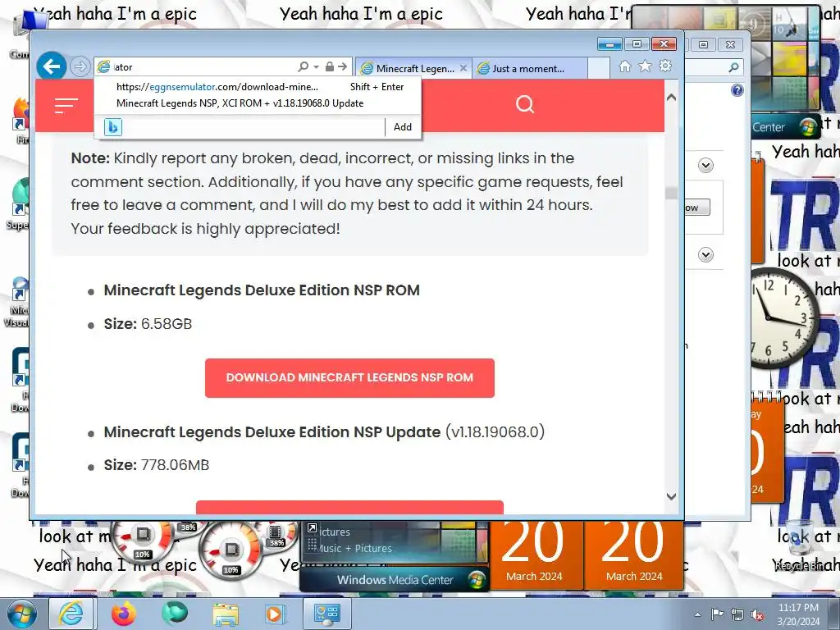Open Favorites using the star icon
The height and width of the screenshot is (630, 840).
[x=645, y=66]
